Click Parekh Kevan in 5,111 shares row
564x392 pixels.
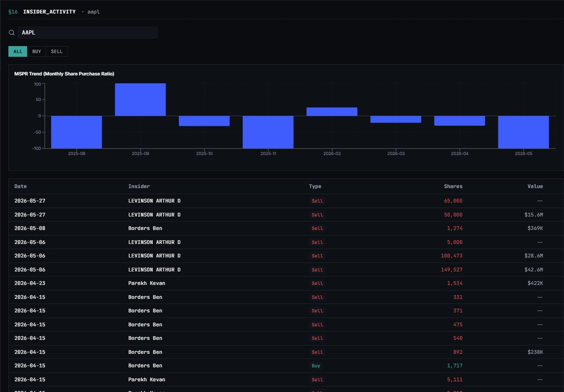click(x=146, y=379)
